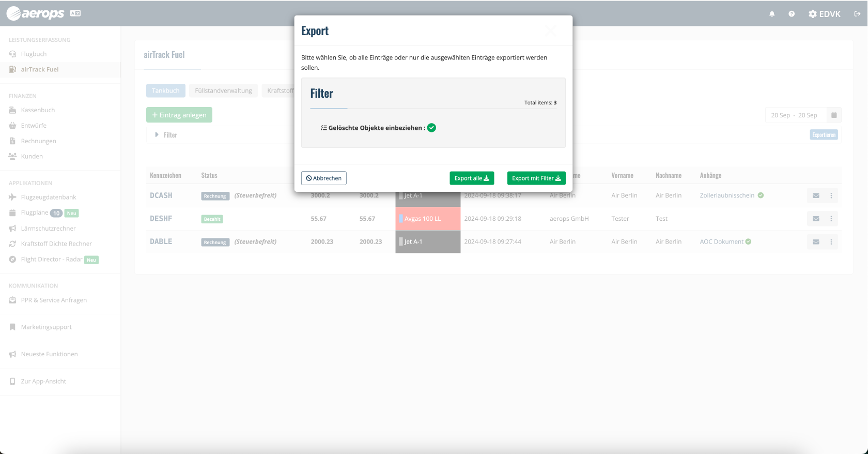Open Zollerlaubnisschein attachment link
Viewport: 868px width, 454px height.
727,195
